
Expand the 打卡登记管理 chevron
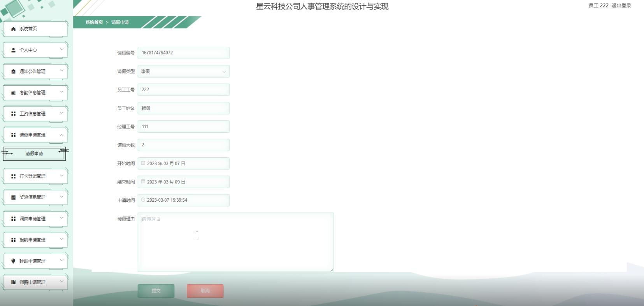pyautogui.click(x=61, y=176)
